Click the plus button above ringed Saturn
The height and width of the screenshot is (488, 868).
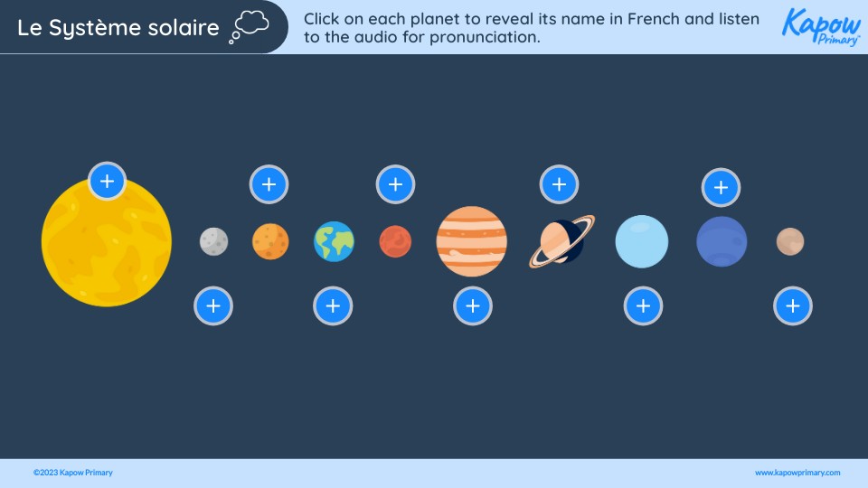(x=559, y=184)
